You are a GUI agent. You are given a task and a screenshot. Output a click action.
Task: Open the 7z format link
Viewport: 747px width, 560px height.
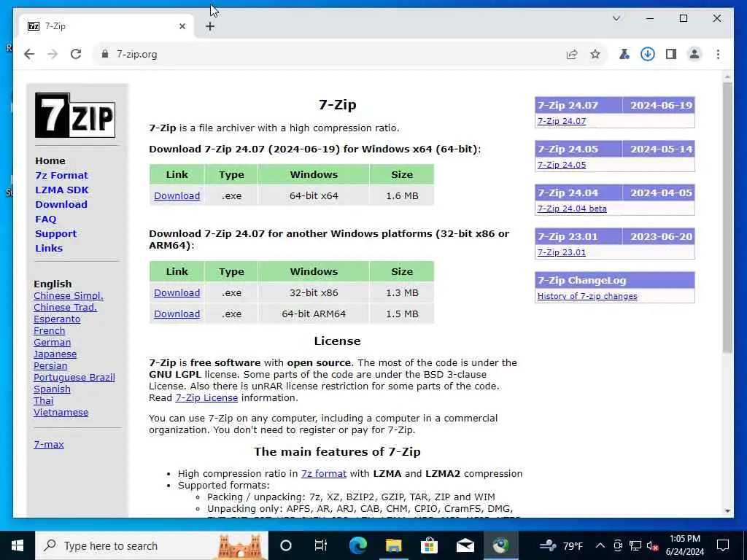pos(323,474)
